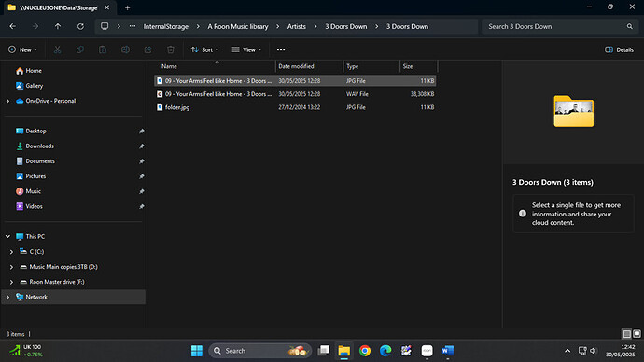The height and width of the screenshot is (362, 644).
Task: Open the New item button
Action: 22,49
